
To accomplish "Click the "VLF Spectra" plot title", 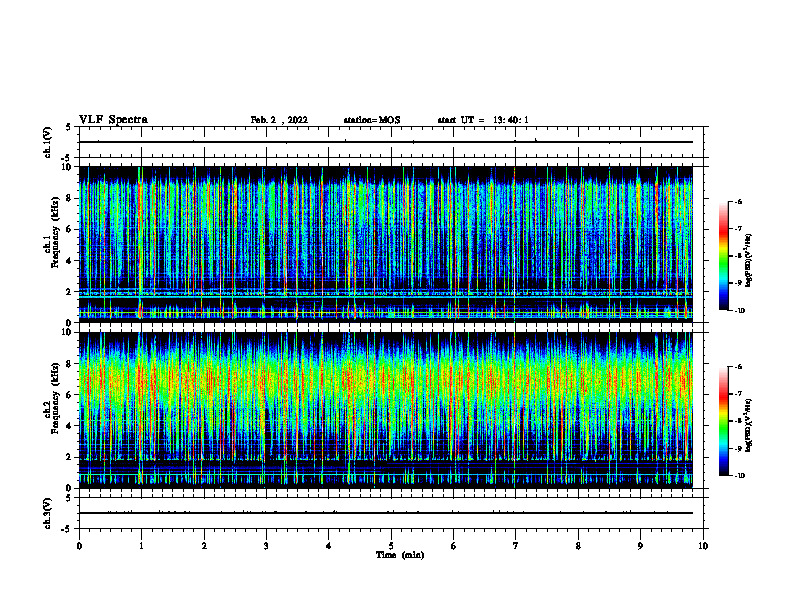I will (113, 120).
